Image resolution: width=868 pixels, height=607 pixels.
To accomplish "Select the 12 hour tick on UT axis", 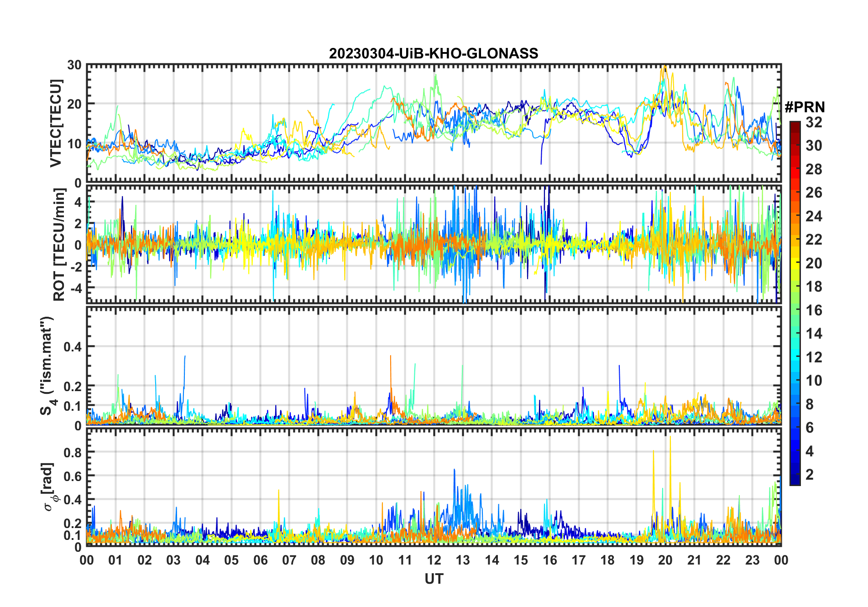I will coord(434,560).
